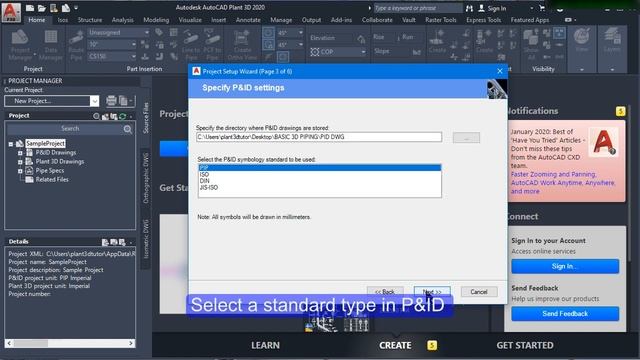
Task: Open the Structure ribbon tab
Action: coord(90,20)
